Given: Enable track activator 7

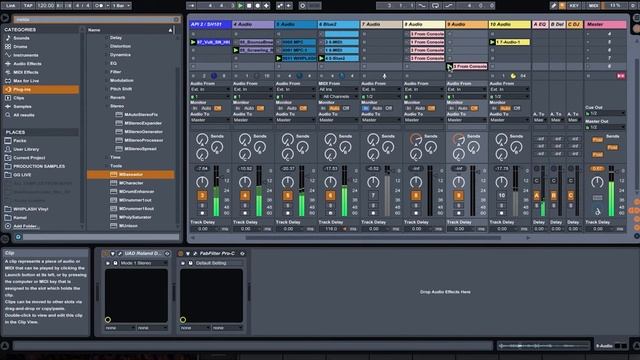Looking at the screenshot, I should pyautogui.click(x=373, y=196).
